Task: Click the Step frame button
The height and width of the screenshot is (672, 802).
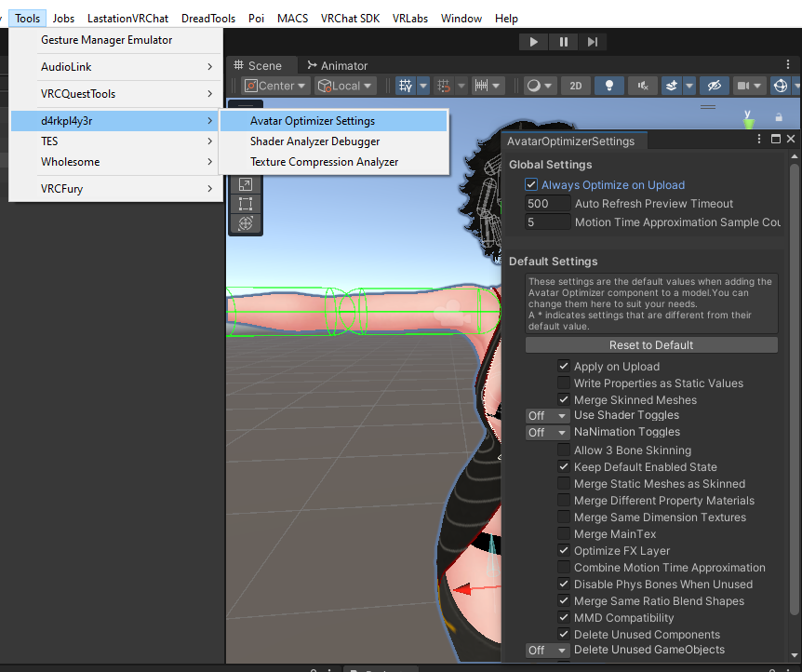Action: 593,42
